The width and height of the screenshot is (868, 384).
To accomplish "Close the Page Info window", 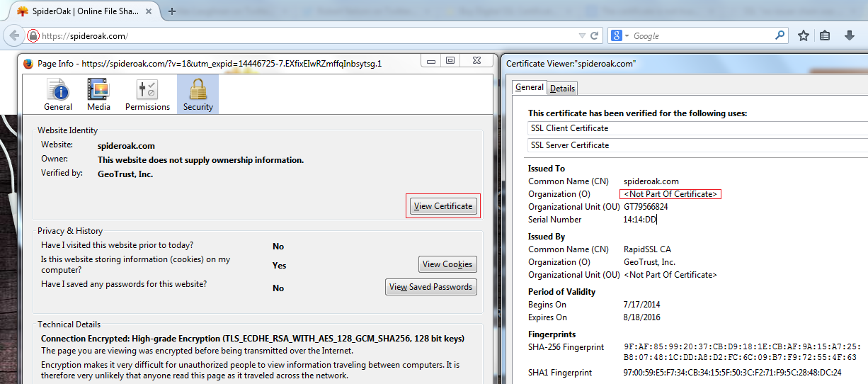I will coord(476,61).
